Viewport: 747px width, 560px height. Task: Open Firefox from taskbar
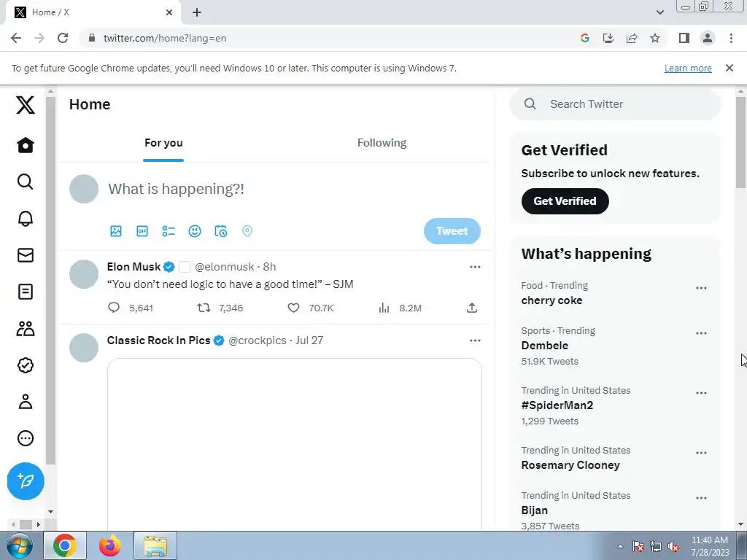pyautogui.click(x=110, y=545)
